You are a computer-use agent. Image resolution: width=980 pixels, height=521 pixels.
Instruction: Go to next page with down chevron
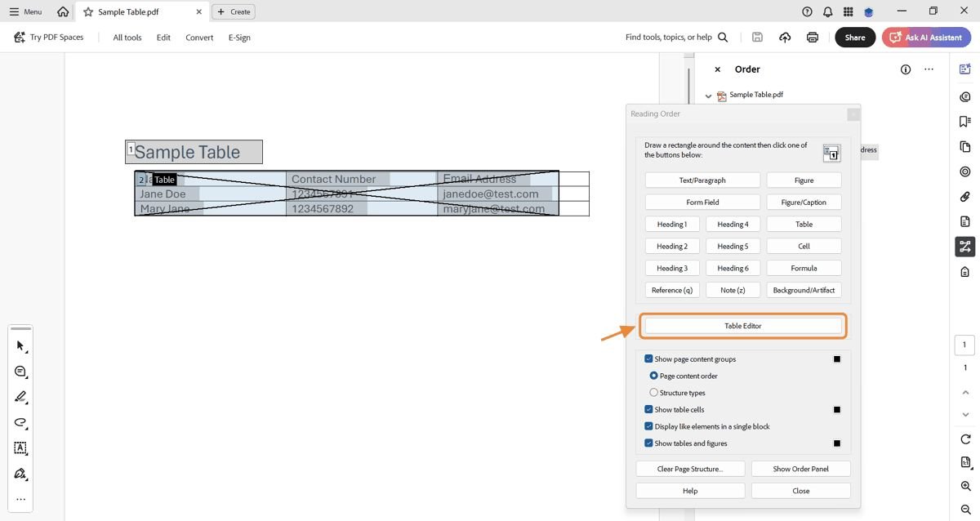[x=965, y=415]
